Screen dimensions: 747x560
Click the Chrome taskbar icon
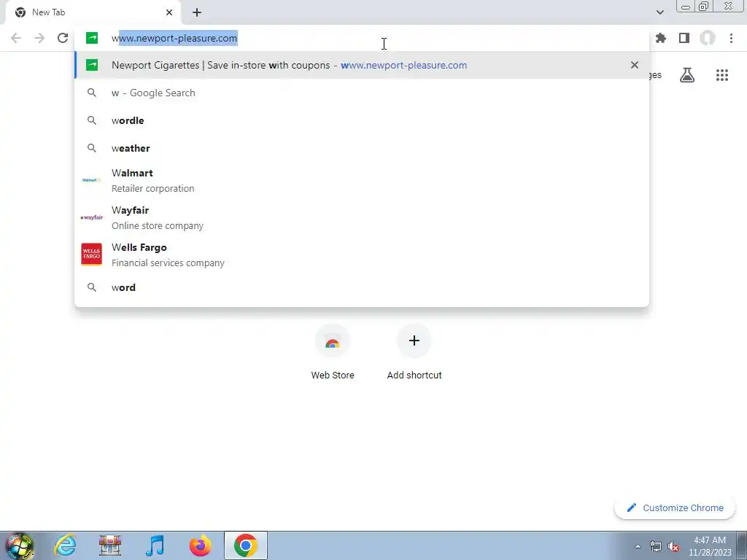[x=245, y=545]
